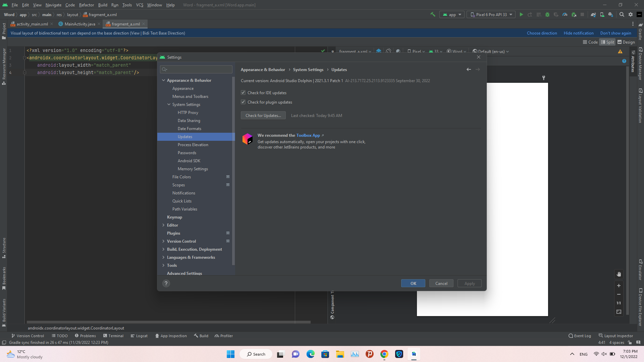Select Android SDK in settings tree
Screen dimensions: 644x362
click(x=189, y=161)
